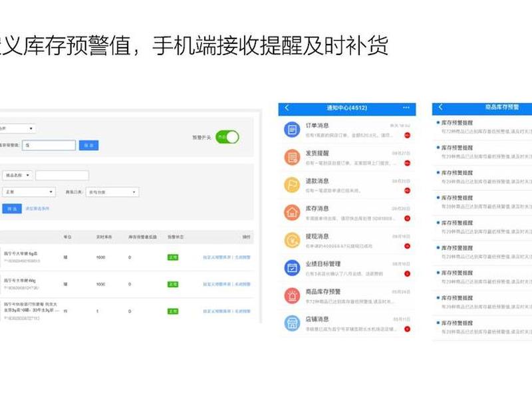Image resolution: width=532 pixels, height=399 pixels.
Task: Click the 商品库存预警 page header title
Action: 502,107
